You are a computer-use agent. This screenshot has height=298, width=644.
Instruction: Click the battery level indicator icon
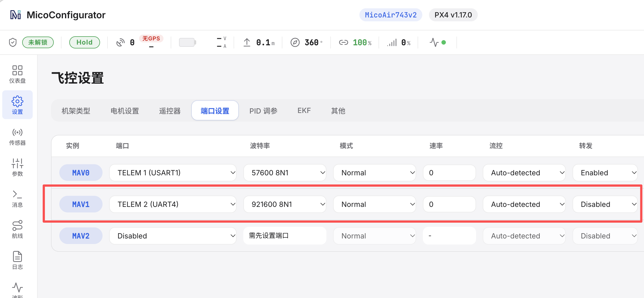[188, 42]
